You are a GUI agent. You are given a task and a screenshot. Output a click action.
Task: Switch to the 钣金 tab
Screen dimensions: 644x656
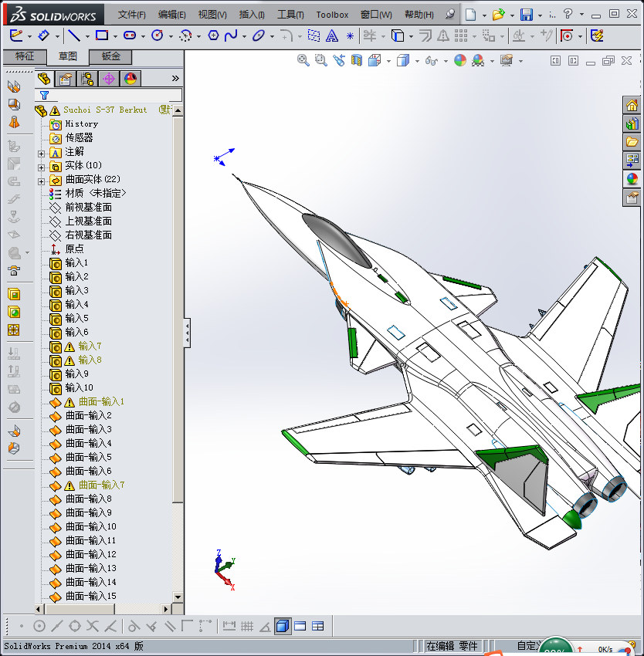(110, 56)
